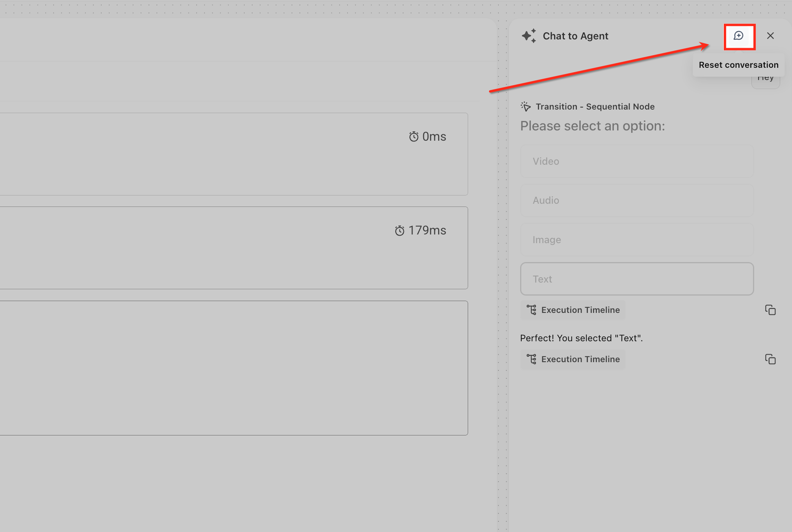Viewport: 792px width, 532px height.
Task: Click the clock icon beside 0ms
Action: tap(414, 137)
